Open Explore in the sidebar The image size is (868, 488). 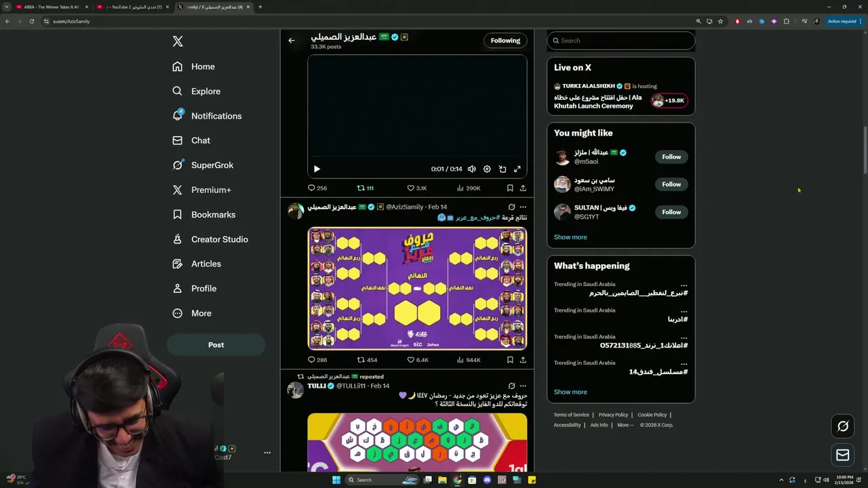[196, 91]
